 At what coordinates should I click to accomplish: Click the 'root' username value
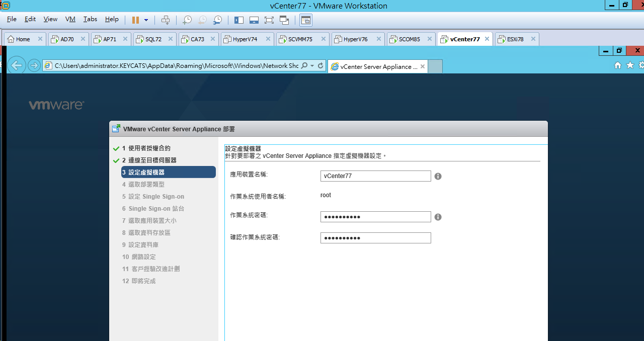point(326,195)
